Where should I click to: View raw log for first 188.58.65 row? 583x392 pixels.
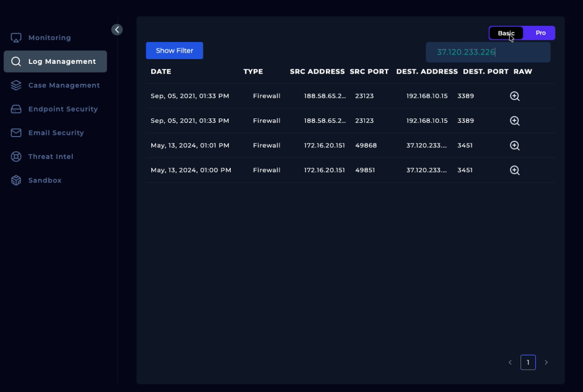coord(514,96)
